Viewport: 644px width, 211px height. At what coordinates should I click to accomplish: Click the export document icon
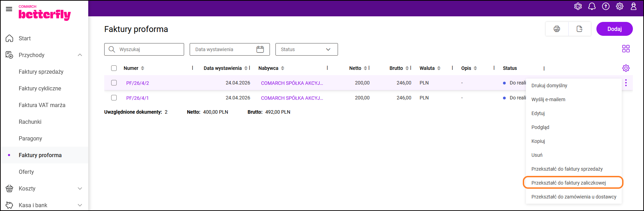(579, 29)
